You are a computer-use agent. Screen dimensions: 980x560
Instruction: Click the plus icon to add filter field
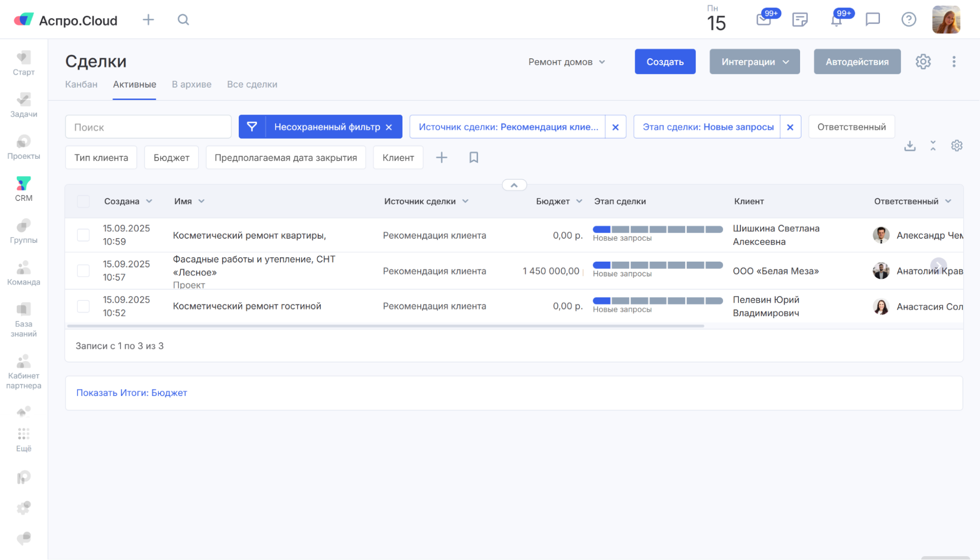[x=442, y=157]
